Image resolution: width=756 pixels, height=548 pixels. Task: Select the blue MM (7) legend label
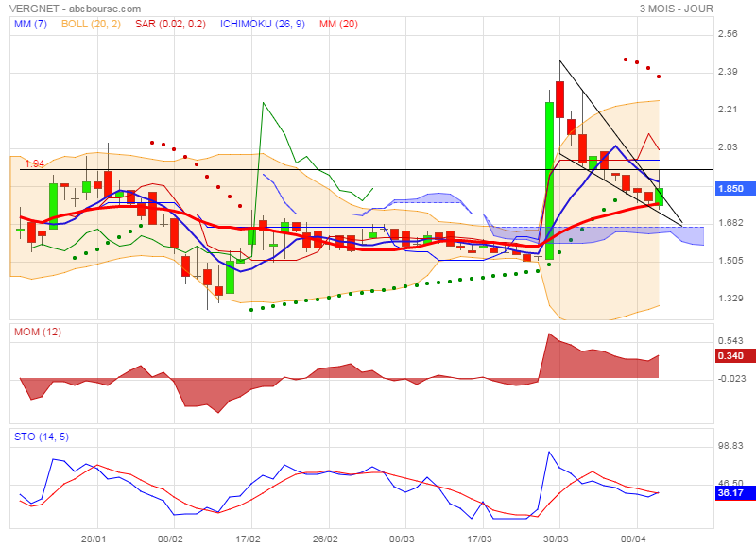click(30, 24)
